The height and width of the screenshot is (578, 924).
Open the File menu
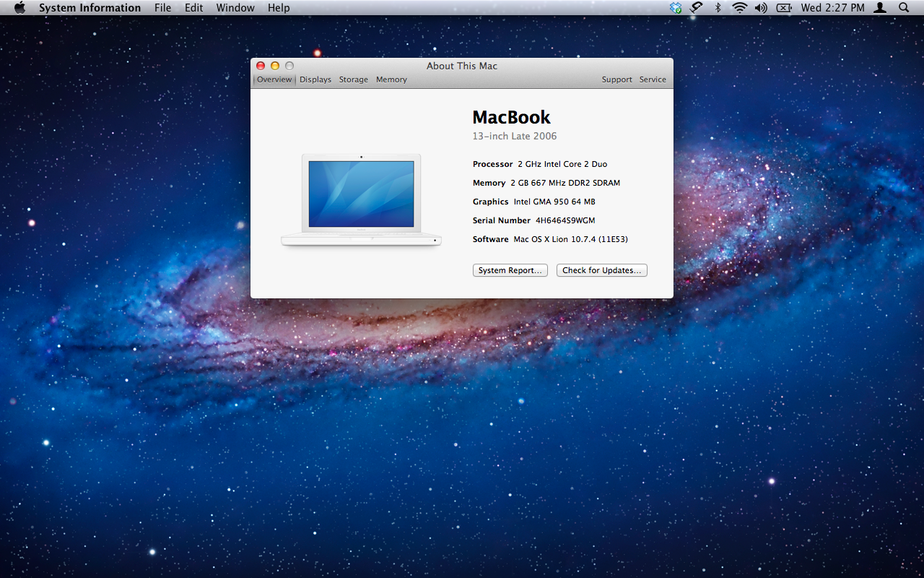(x=163, y=8)
